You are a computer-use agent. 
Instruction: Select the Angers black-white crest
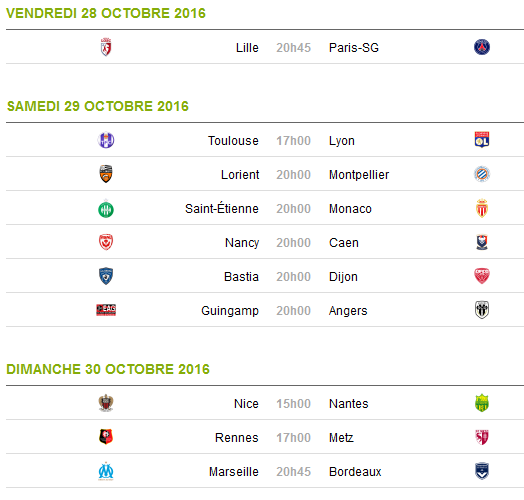click(482, 310)
